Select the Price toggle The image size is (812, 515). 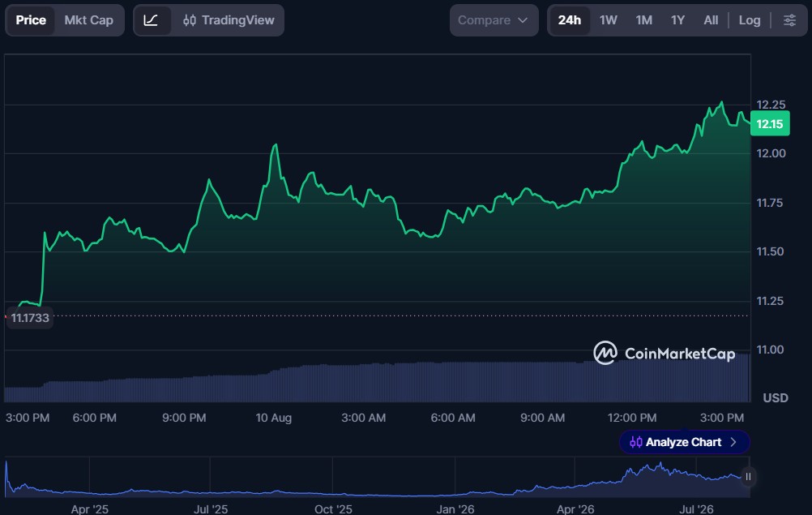[x=31, y=20]
